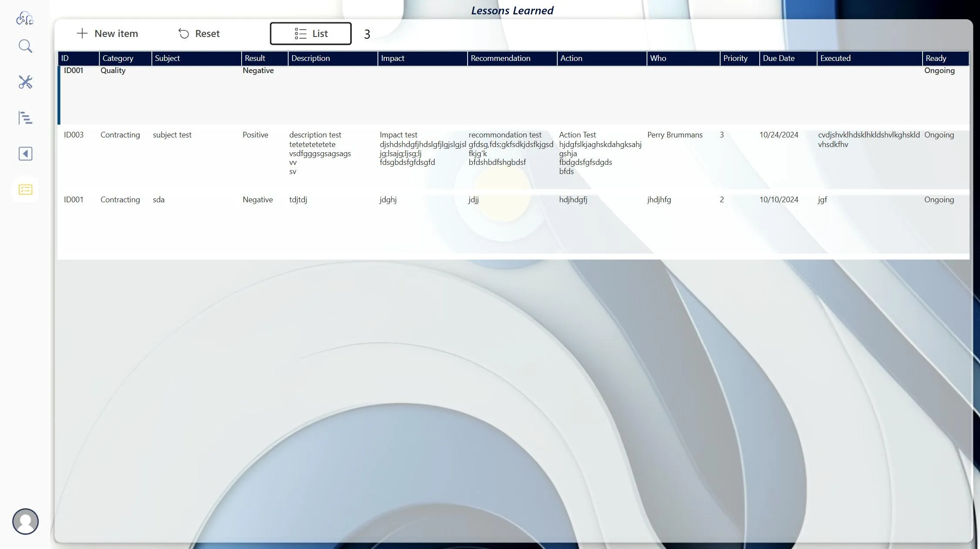Click the 10/24/2024 due date
Viewport: 980px width, 549px height.
pos(779,135)
